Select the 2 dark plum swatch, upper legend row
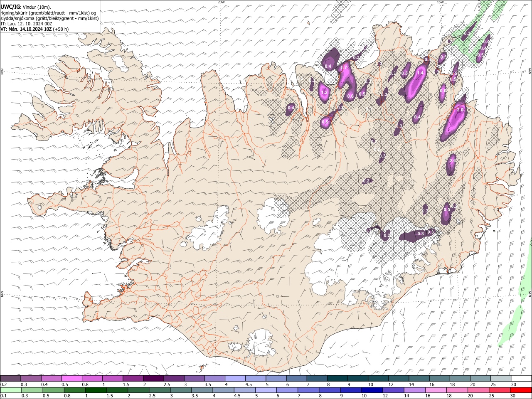Screen dimensions: 532x399 (153, 378)
